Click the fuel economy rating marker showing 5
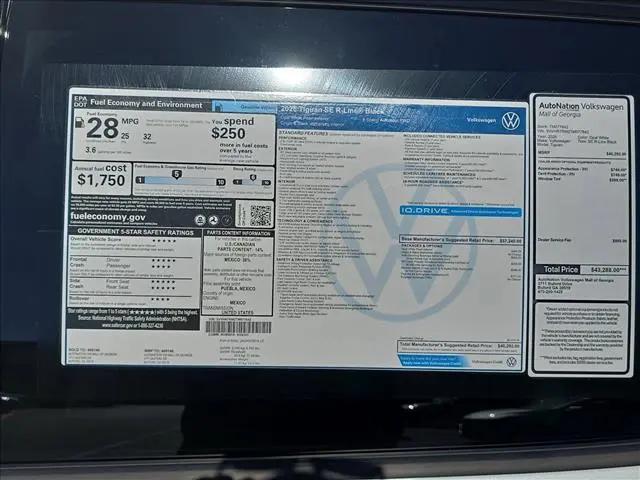The width and height of the screenshot is (640, 480). (176, 175)
